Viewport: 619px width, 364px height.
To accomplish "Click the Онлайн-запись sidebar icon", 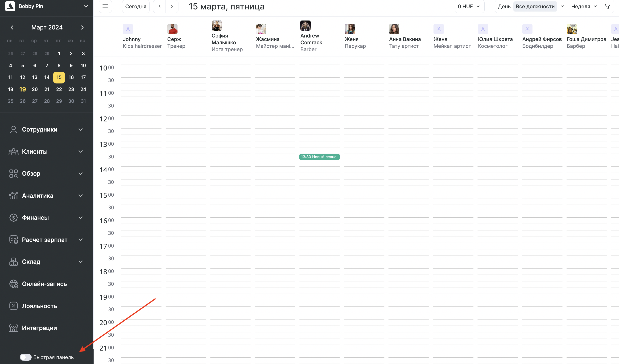I will pyautogui.click(x=13, y=283).
